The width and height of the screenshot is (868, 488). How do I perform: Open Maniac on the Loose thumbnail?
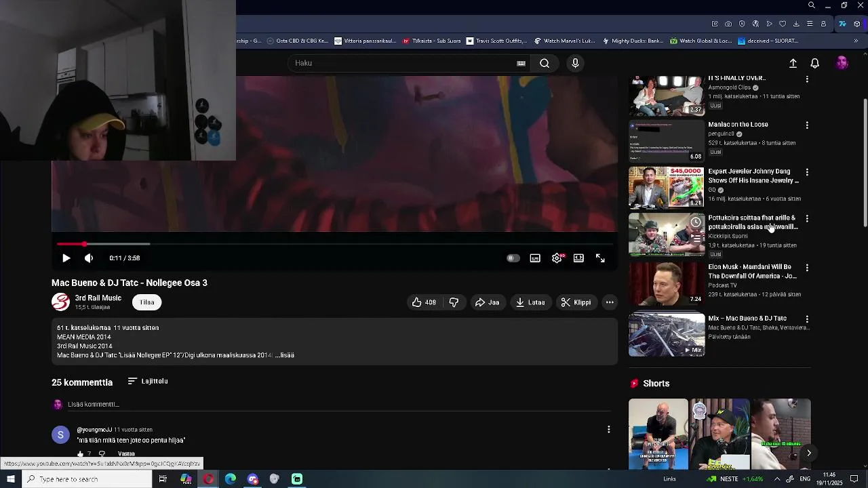(667, 141)
